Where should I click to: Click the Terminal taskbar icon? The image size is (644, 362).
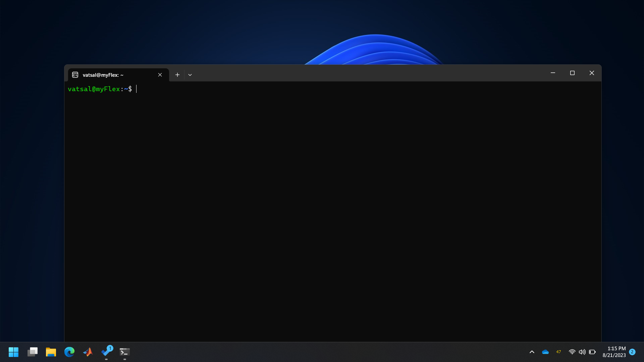(125, 352)
